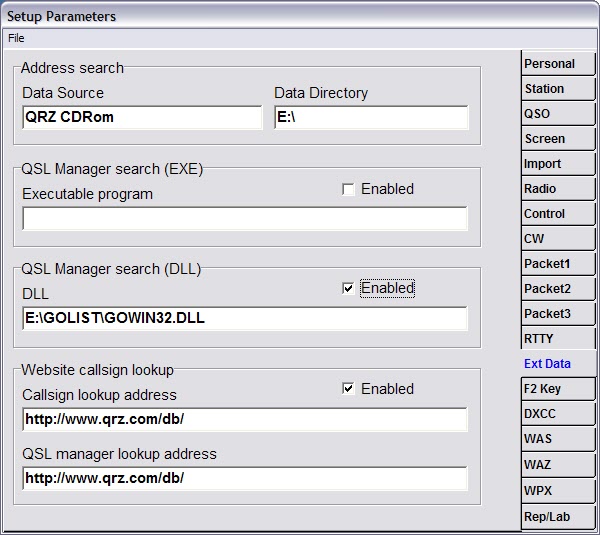This screenshot has height=535, width=600.
Task: Click the QSL manager lookup address field
Action: click(x=245, y=478)
